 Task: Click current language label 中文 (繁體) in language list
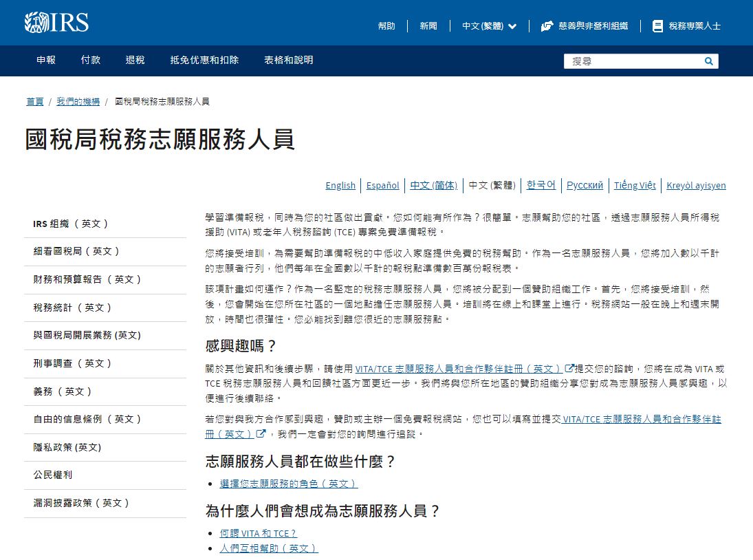click(492, 185)
